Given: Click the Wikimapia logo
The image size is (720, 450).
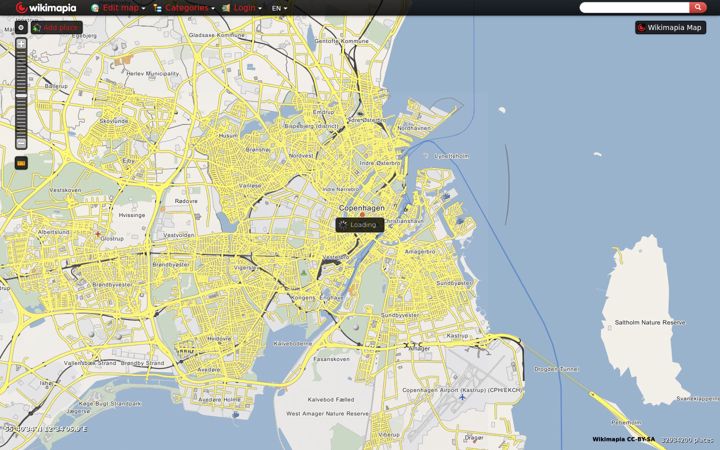Looking at the screenshot, I should (x=45, y=7).
